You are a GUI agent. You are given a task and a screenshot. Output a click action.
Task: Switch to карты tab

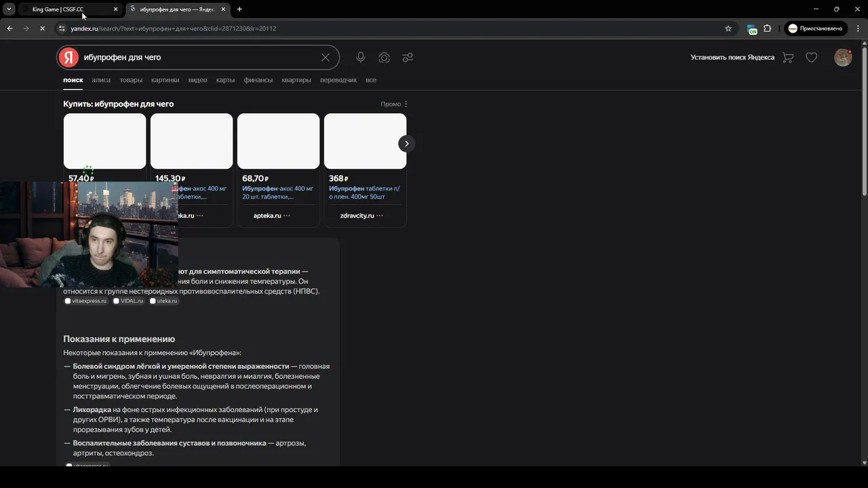click(x=226, y=80)
